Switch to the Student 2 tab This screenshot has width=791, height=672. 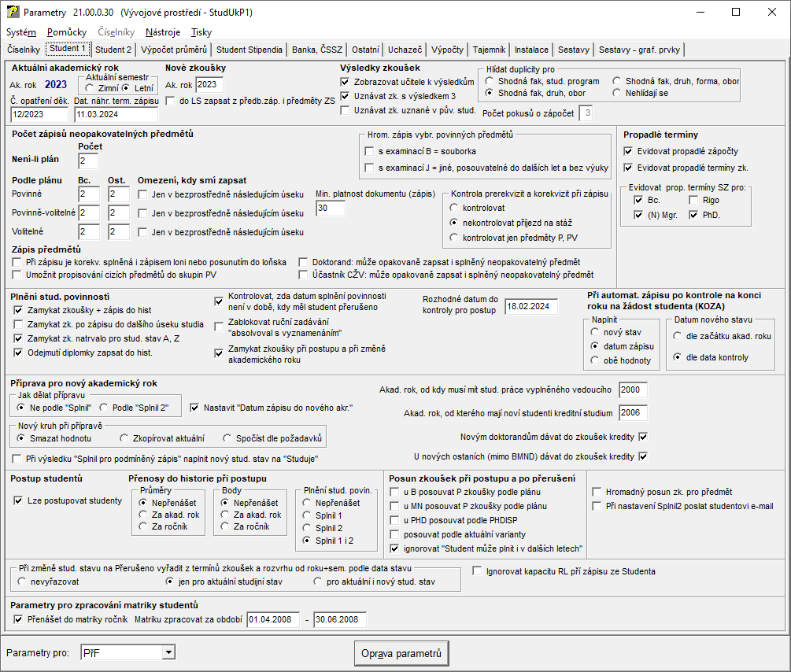click(113, 50)
